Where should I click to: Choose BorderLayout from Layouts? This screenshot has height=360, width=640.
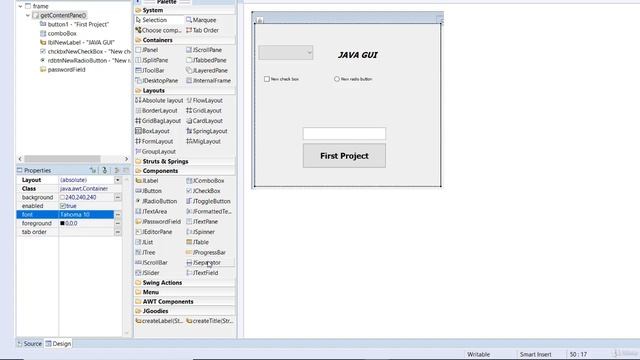tap(156, 111)
